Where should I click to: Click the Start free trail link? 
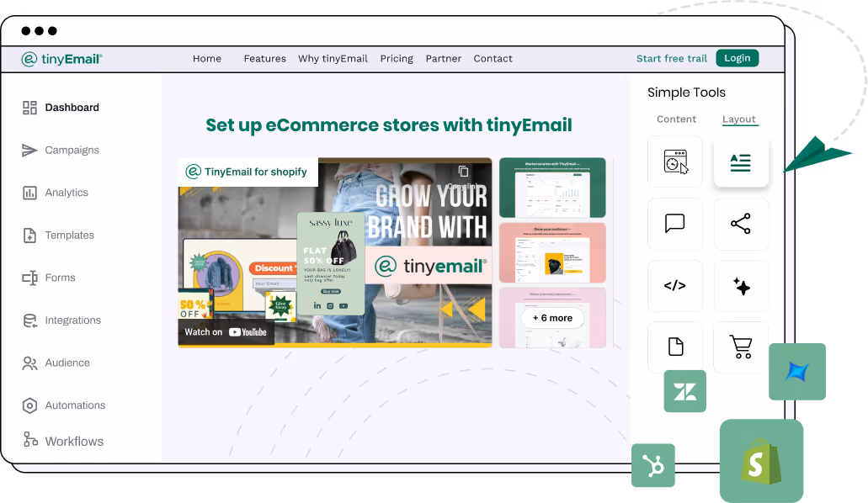point(671,58)
